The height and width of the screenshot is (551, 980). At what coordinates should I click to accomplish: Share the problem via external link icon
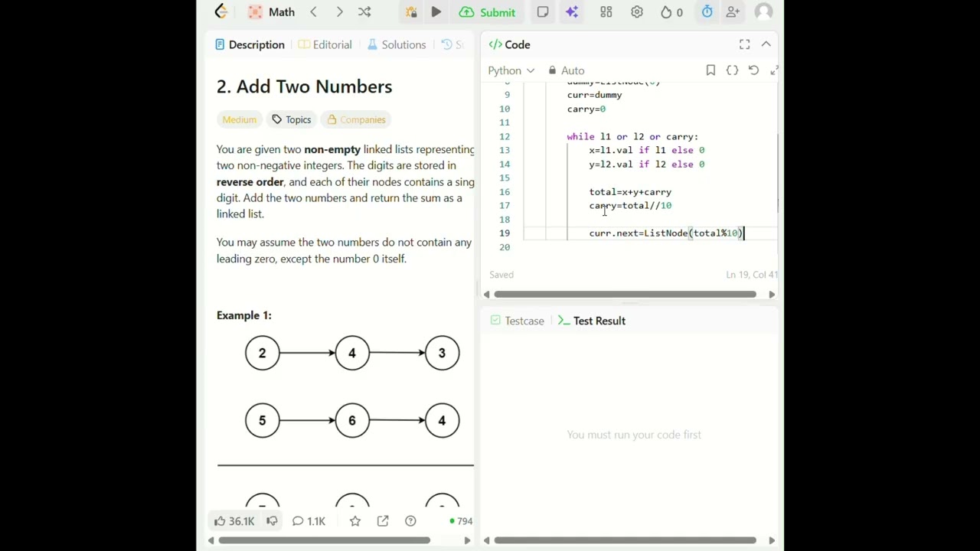[383, 521]
